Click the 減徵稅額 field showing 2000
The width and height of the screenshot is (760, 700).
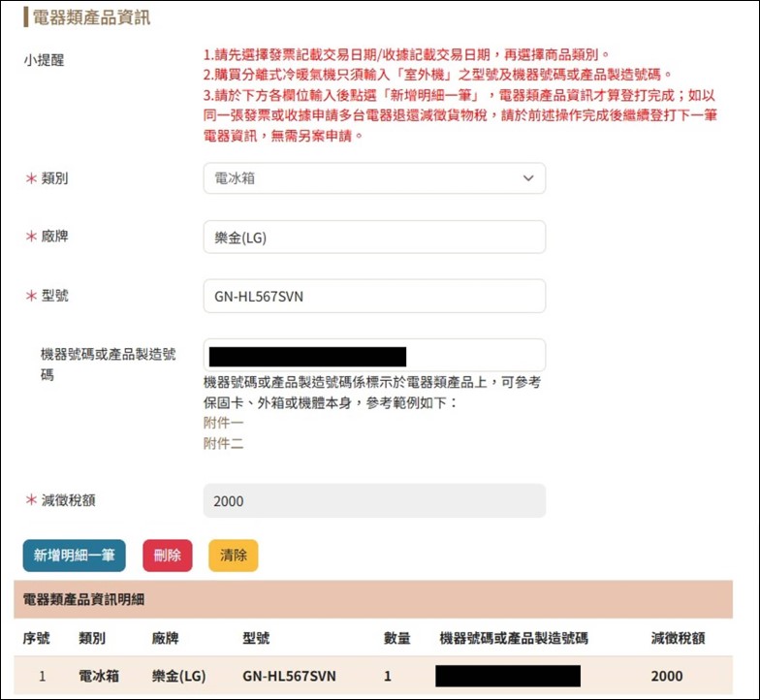[373, 501]
